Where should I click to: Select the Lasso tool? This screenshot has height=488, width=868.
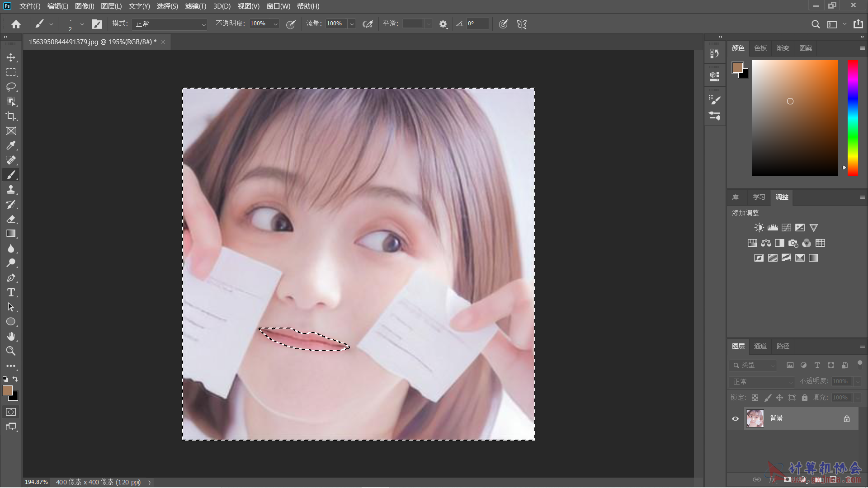click(11, 87)
